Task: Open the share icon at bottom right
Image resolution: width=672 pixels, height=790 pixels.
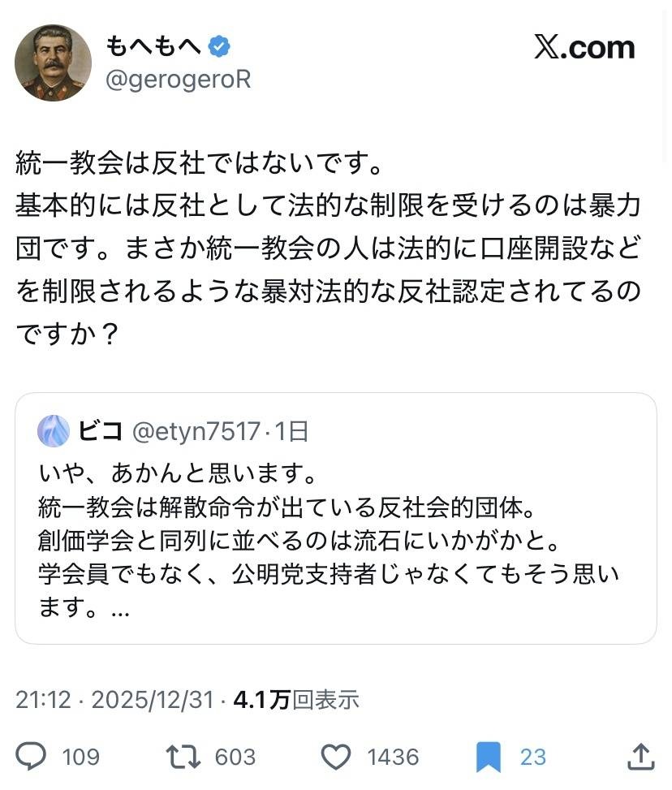Action: (x=641, y=757)
